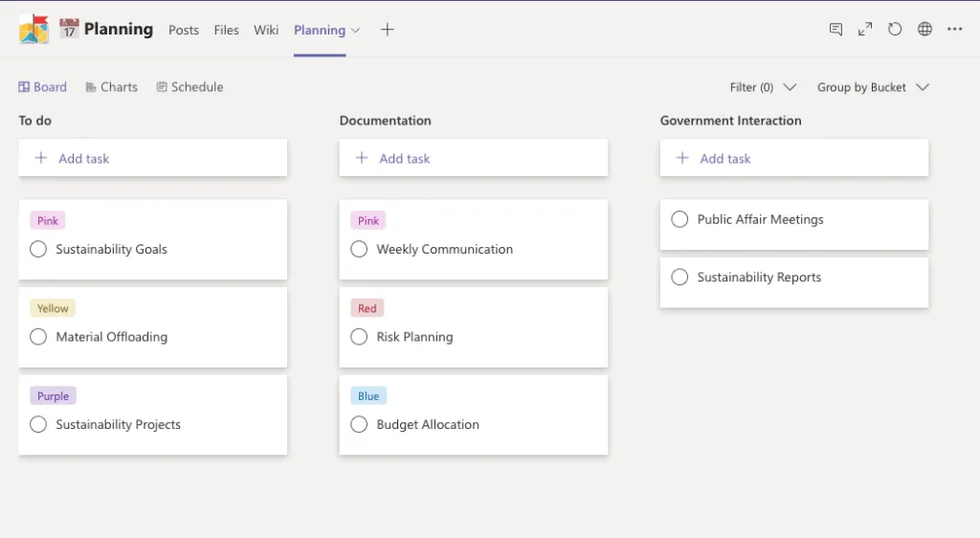Select the Planning tab
The width and height of the screenshot is (980, 538).
tap(320, 30)
